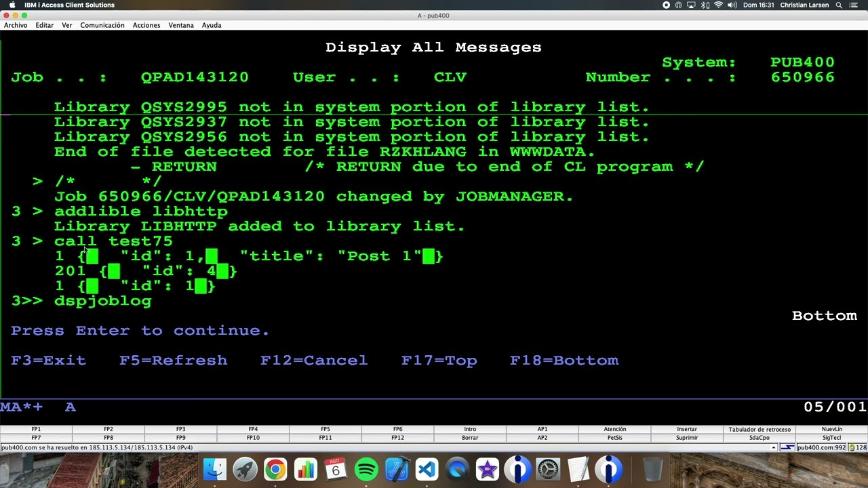Click the 'call test75' command line
The image size is (868, 488).
click(x=113, y=241)
